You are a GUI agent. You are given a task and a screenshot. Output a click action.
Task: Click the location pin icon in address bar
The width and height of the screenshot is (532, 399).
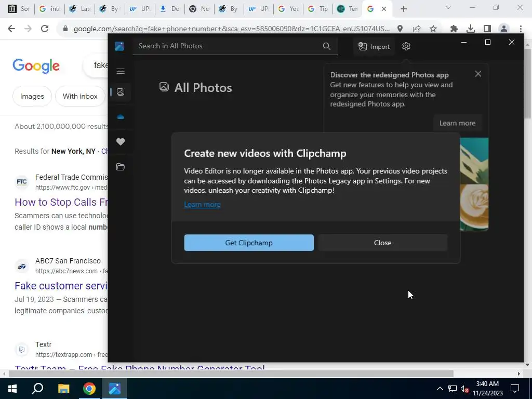400,29
